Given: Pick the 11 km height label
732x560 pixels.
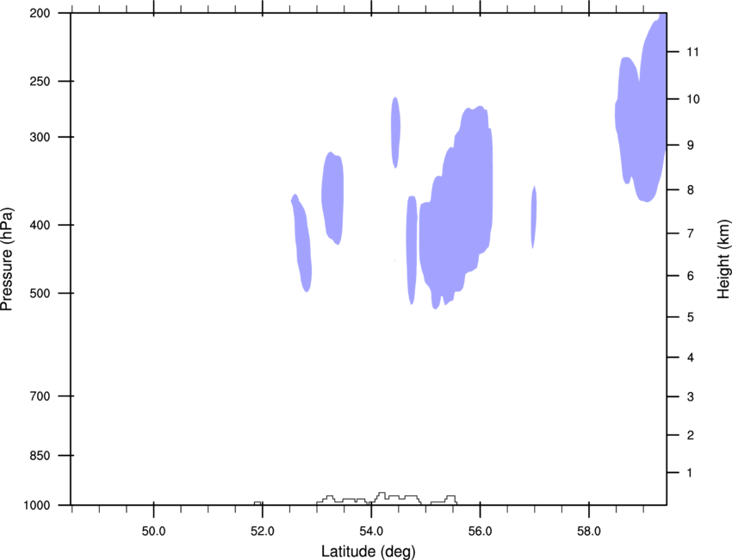Looking at the screenshot, I should coord(692,52).
